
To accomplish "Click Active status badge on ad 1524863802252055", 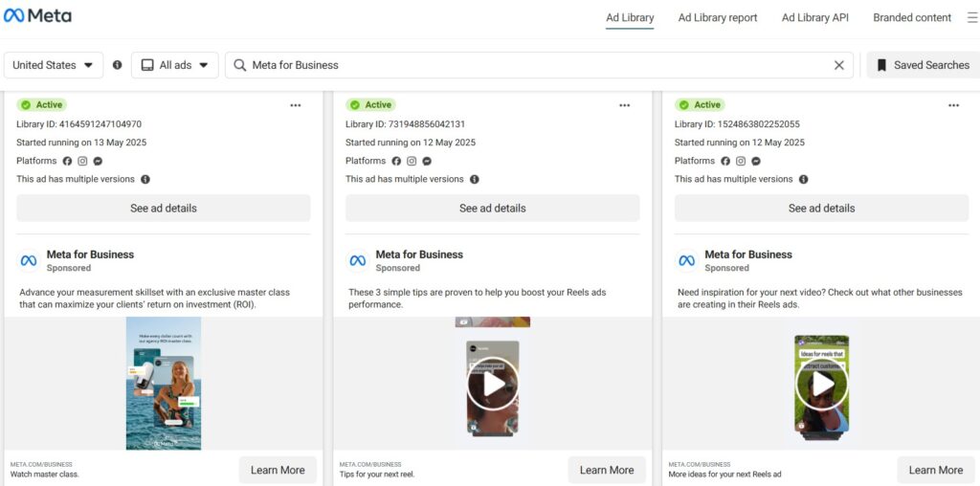I will [700, 105].
